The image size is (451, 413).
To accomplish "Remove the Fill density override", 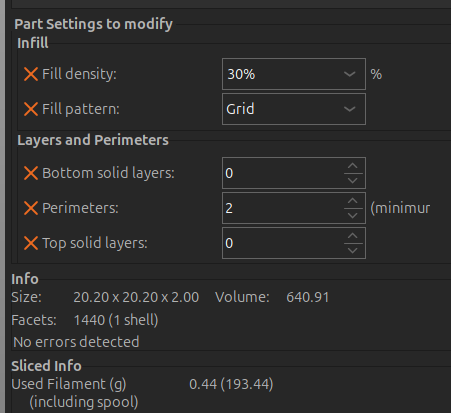I will [31, 74].
